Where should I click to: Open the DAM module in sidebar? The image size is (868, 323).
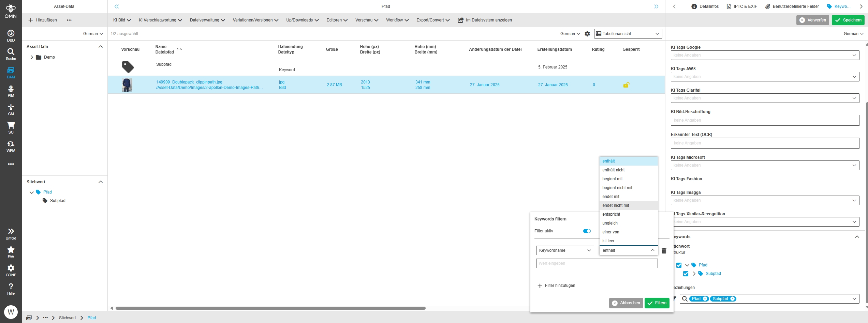pyautogui.click(x=11, y=73)
